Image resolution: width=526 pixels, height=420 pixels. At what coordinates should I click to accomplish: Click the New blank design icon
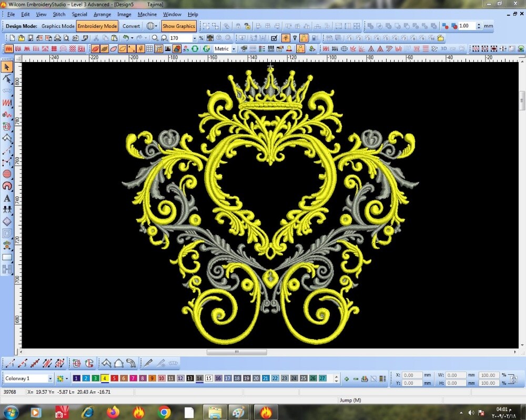pyautogui.click(x=13, y=38)
